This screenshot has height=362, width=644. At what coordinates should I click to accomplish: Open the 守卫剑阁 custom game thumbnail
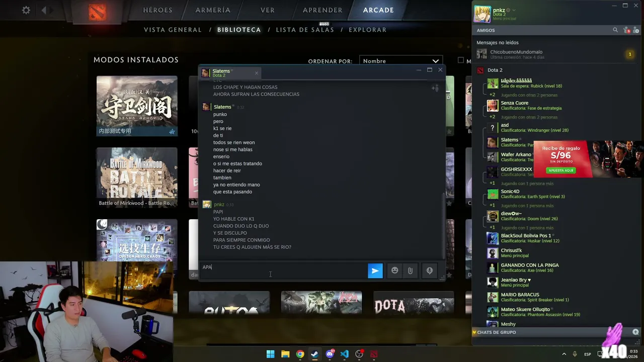coord(137,106)
